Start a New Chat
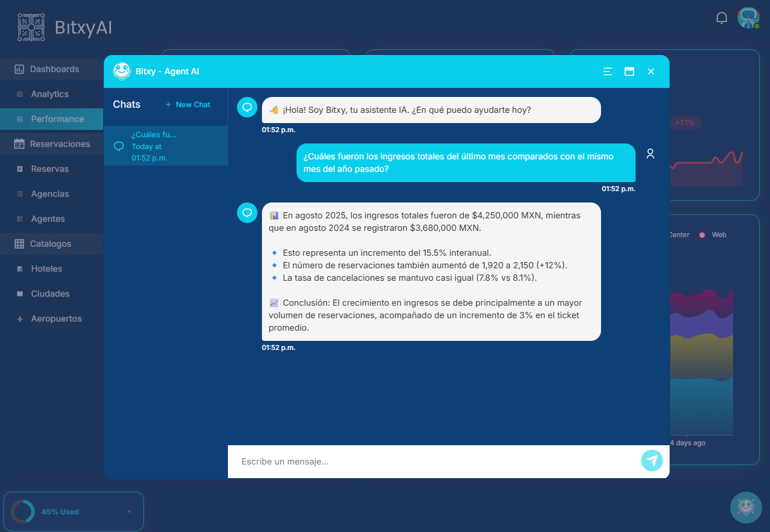The width and height of the screenshot is (770, 532). (188, 105)
